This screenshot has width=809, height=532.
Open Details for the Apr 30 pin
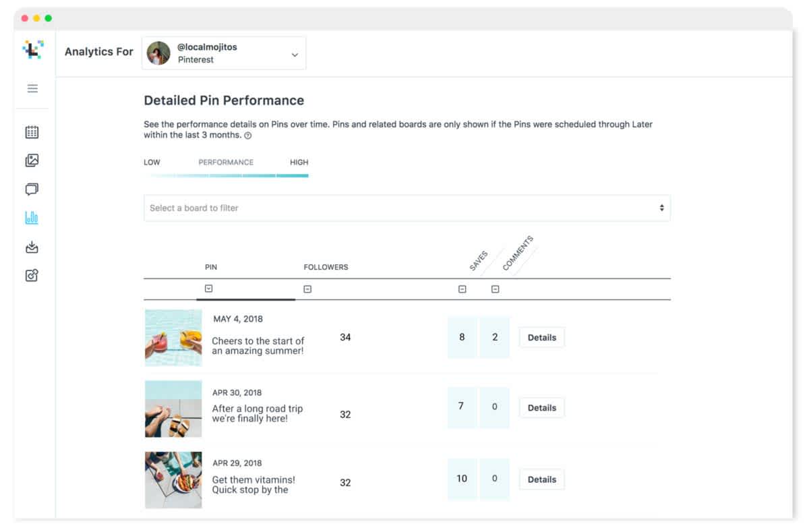(x=542, y=407)
